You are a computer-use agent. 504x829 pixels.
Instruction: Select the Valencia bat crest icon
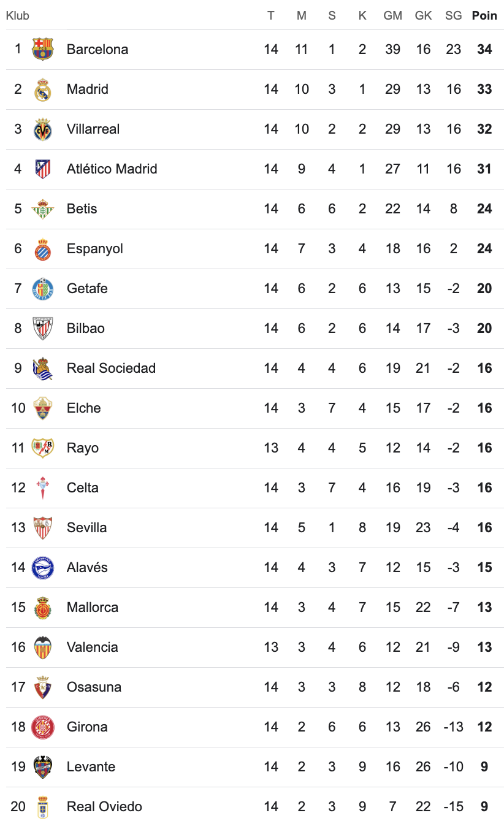43,647
